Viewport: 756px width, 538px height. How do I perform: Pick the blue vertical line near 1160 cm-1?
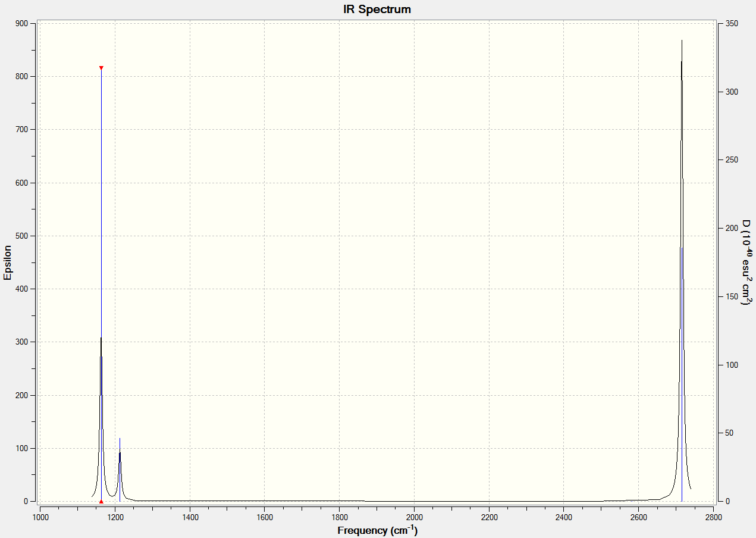point(101,284)
